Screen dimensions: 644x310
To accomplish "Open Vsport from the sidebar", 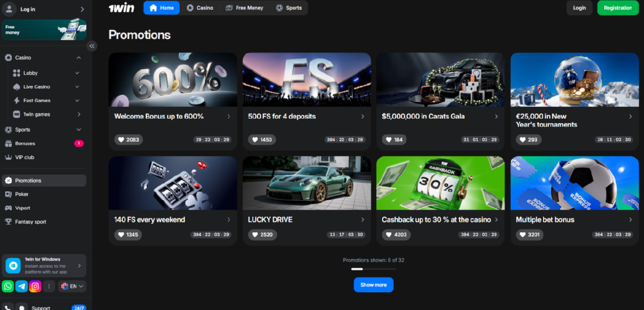I will pos(43,208).
